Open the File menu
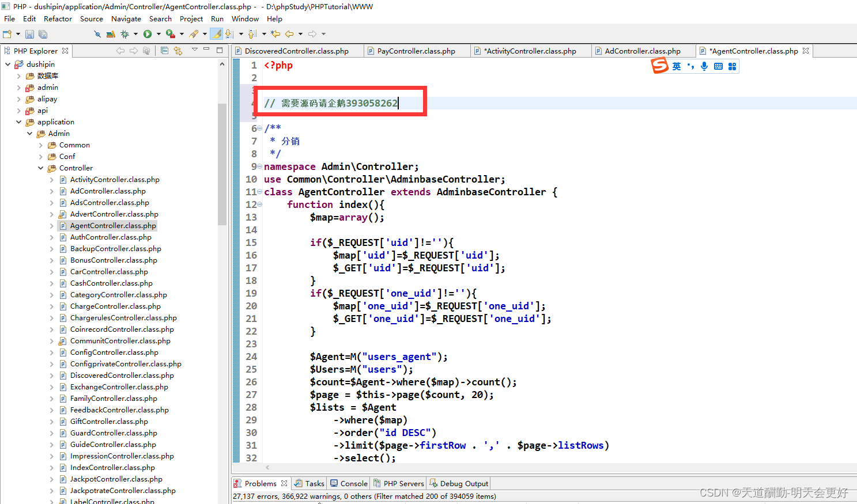This screenshot has height=504, width=857. (9, 19)
